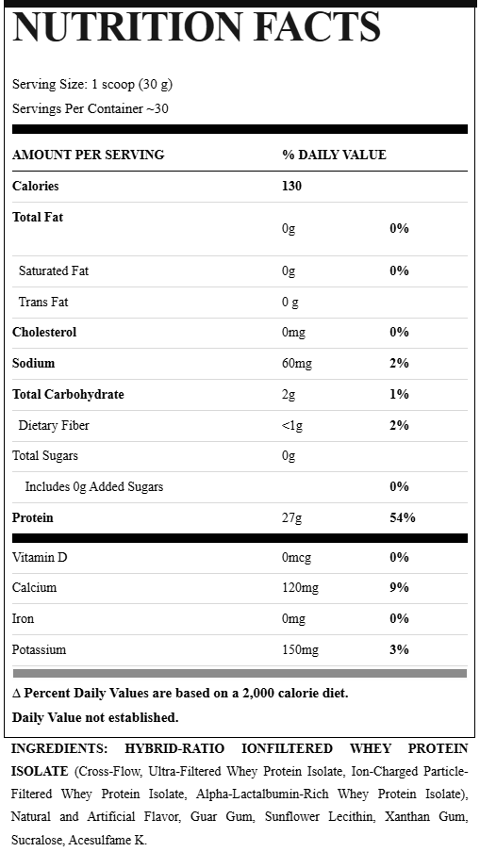Screen dimensions: 480x868
Task: Click Includes 0g Added Sugars label
Action: click(x=94, y=487)
